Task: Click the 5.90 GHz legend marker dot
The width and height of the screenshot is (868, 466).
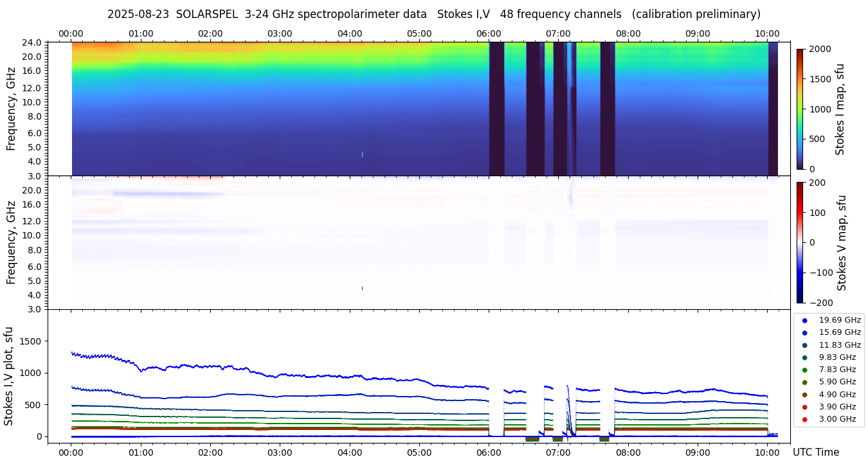Action: click(804, 382)
